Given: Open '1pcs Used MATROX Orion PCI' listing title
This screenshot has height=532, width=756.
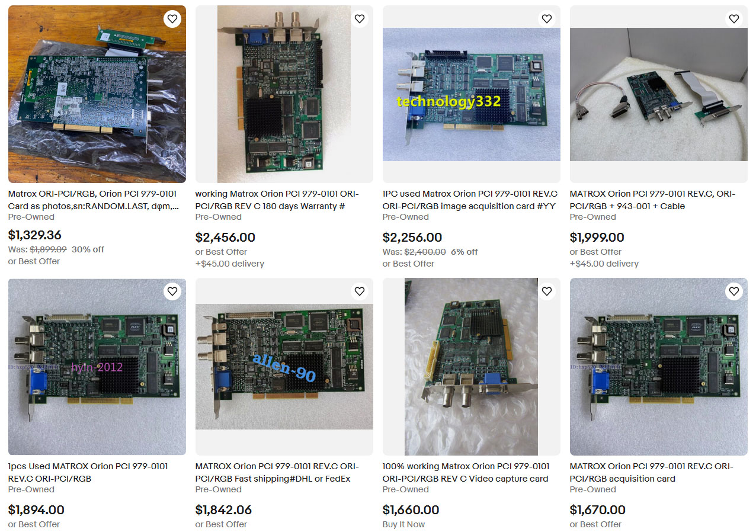Looking at the screenshot, I should pyautogui.click(x=88, y=472).
